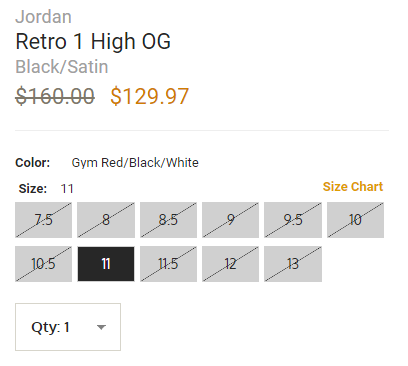Select size 10 in the size grid
Screen dimensions: 408x366
point(355,220)
